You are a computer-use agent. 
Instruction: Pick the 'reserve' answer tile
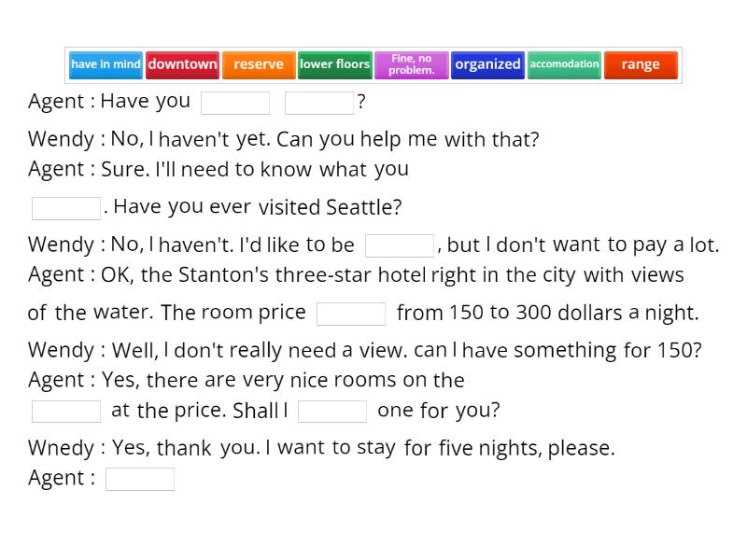[259, 64]
